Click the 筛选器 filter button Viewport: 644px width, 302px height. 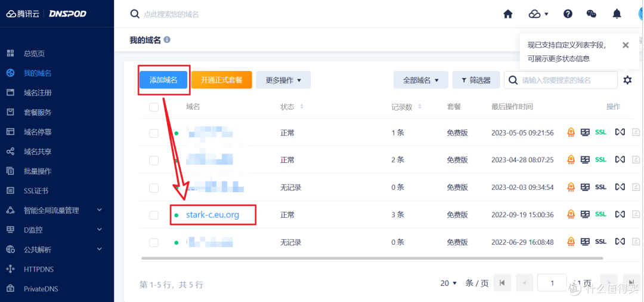coord(476,80)
